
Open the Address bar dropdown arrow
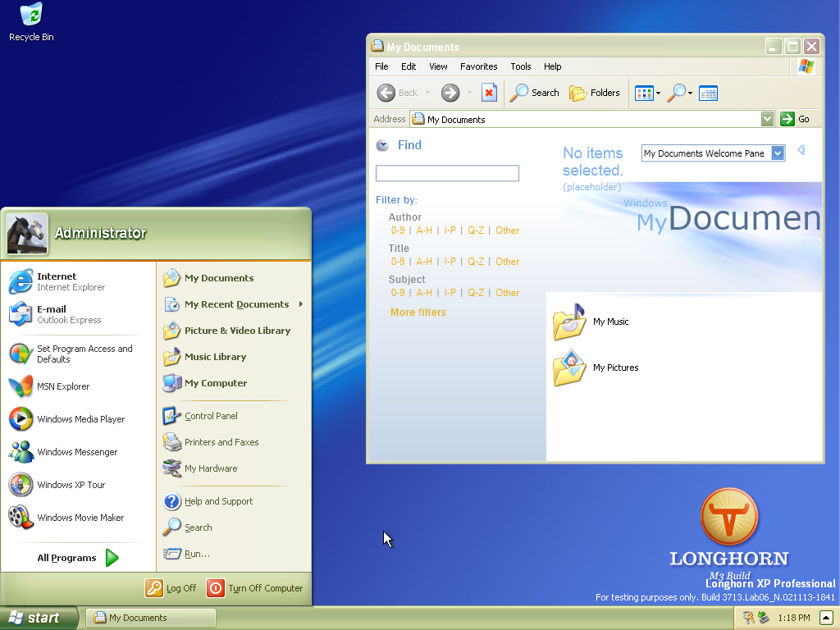pyautogui.click(x=767, y=119)
